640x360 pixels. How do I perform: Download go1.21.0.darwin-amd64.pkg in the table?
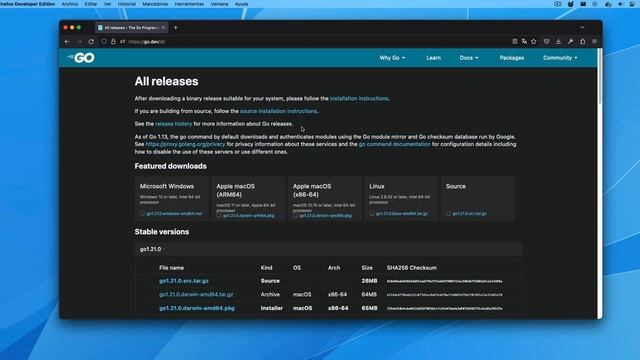(197, 308)
